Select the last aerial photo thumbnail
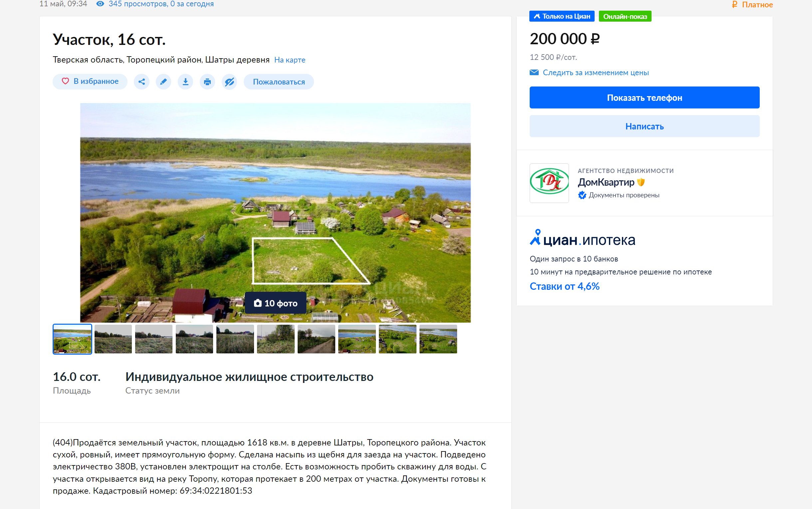The image size is (812, 509). (438, 339)
